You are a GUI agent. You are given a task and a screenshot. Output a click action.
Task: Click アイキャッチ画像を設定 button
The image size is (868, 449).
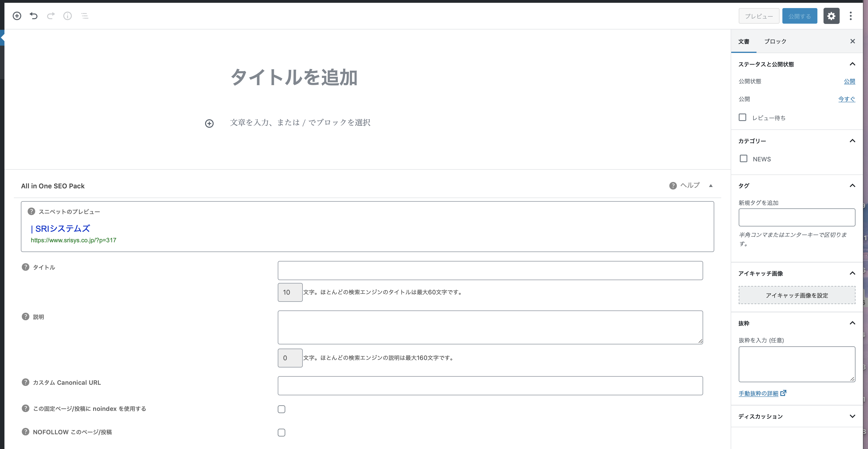click(x=797, y=295)
